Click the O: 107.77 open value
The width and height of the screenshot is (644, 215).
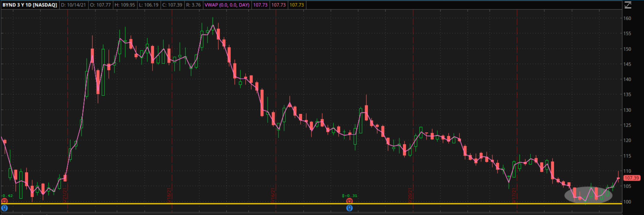100,5
